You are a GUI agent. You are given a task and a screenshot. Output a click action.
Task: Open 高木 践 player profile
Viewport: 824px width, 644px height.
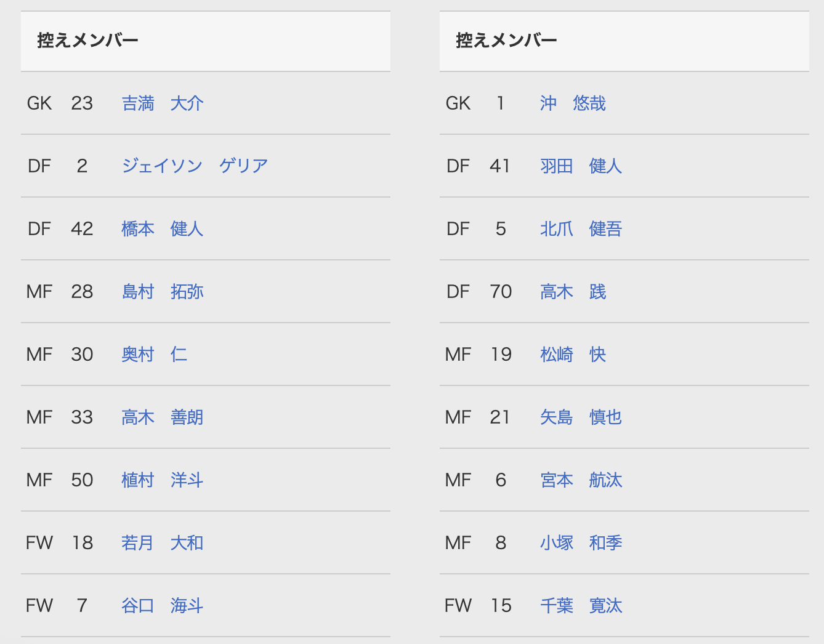pyautogui.click(x=573, y=292)
